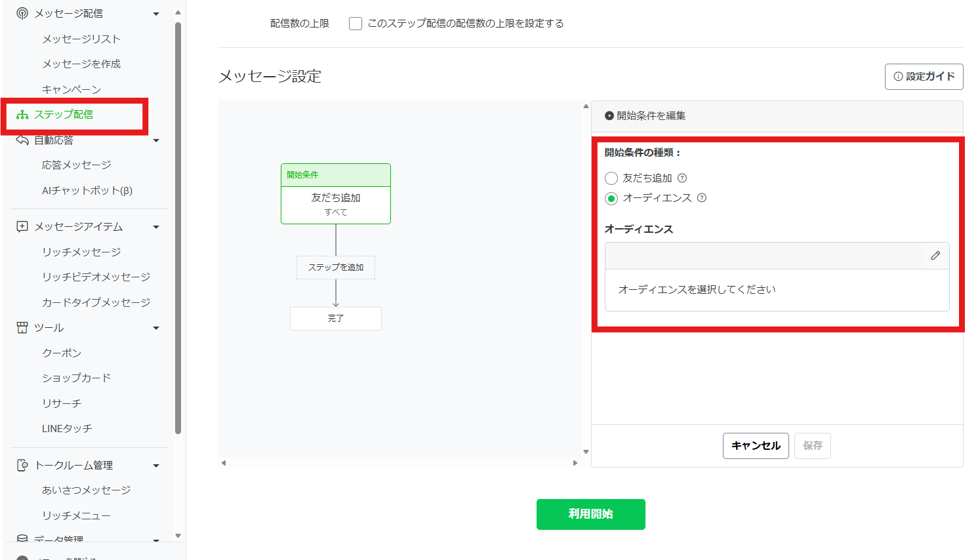Select the オーディエンス radio button
The height and width of the screenshot is (560, 980).
[611, 198]
